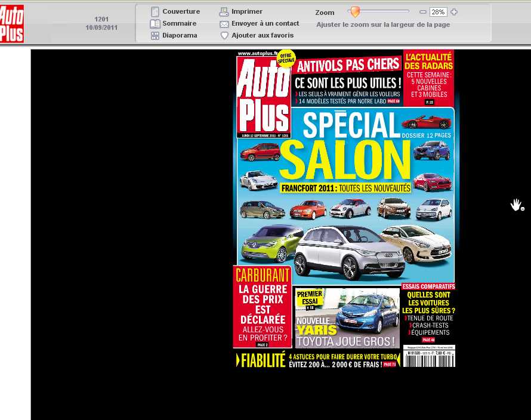This screenshot has width=531, height=420.
Task: Click Ajuster le zoom sur la largeur
Action: tap(383, 24)
